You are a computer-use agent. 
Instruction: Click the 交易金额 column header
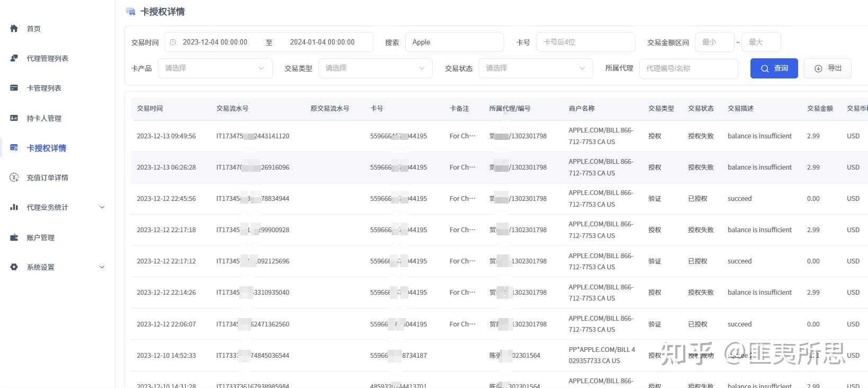pos(820,109)
